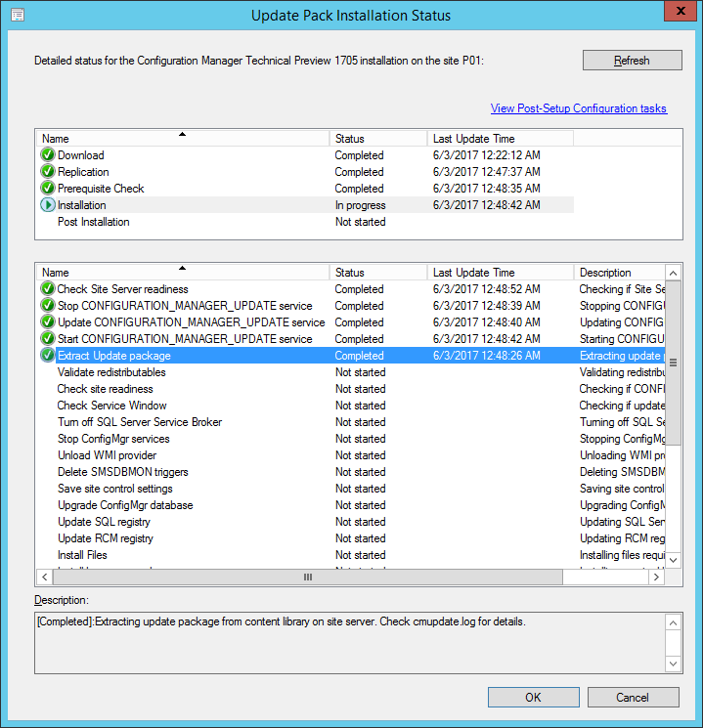Viewport: 703px width, 728px height.
Task: Select the Prerequisite Check row
Action: pyautogui.click(x=306, y=189)
